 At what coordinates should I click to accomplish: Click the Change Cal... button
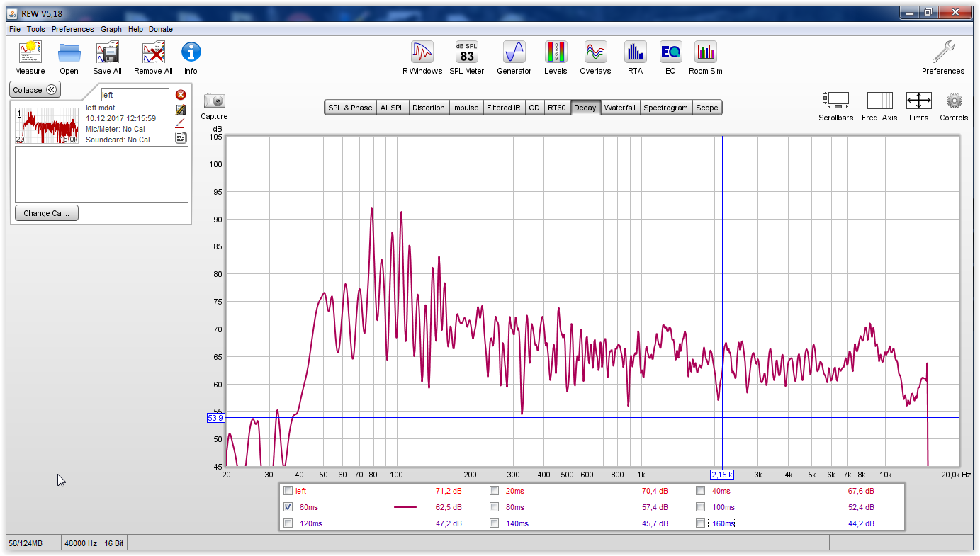(x=46, y=213)
